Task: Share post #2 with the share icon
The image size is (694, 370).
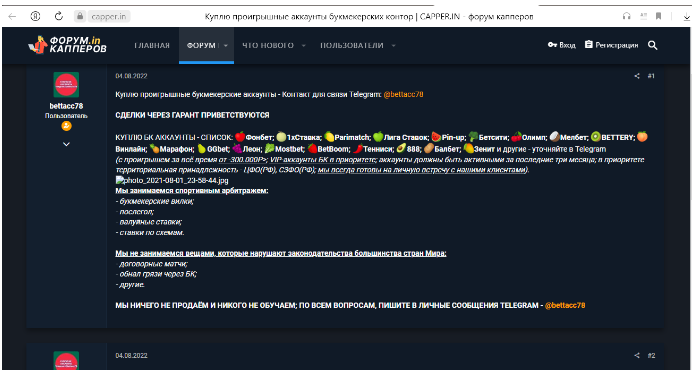Action: pyautogui.click(x=637, y=355)
